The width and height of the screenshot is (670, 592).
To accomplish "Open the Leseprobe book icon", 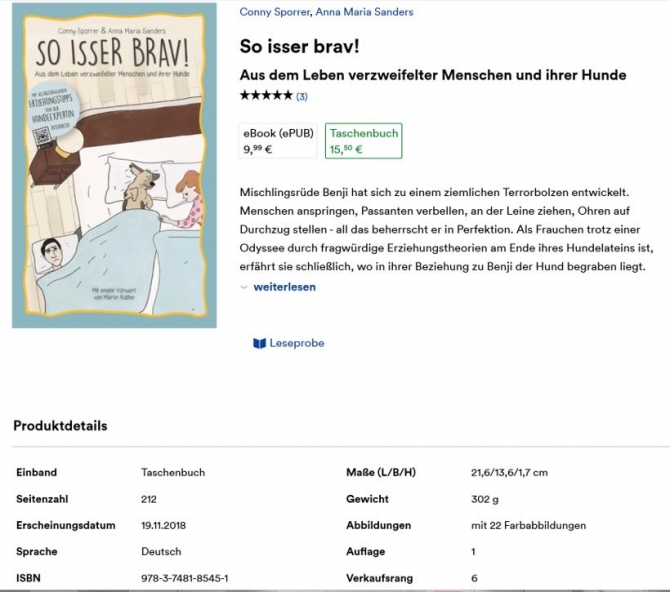I will pyautogui.click(x=260, y=343).
